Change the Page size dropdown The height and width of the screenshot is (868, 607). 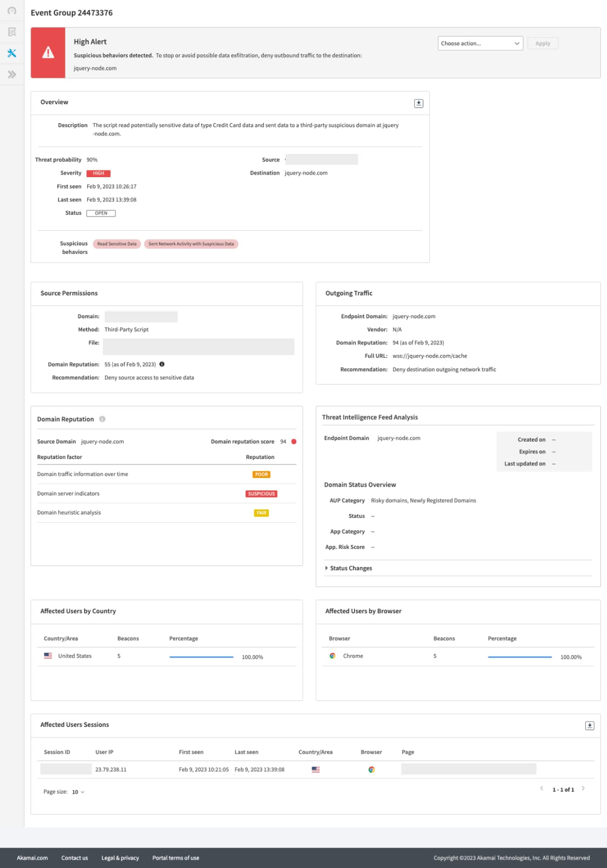pos(78,792)
